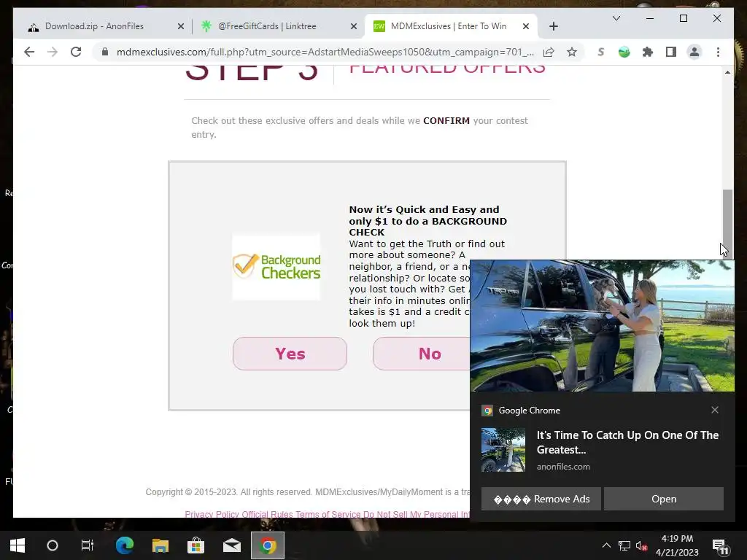This screenshot has width=747, height=560.
Task: Close the FreeGiftCards Linktree tab
Action: [354, 27]
